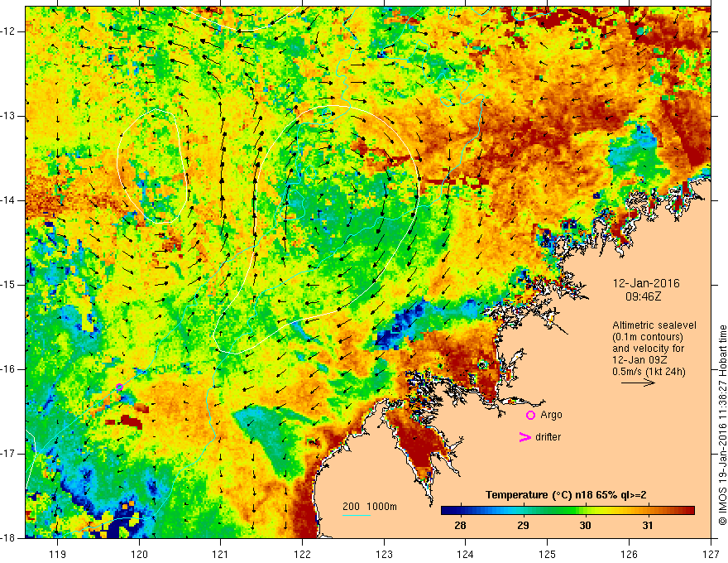Click longitude axis label '121'
This screenshot has width=728, height=563.
pos(221,554)
